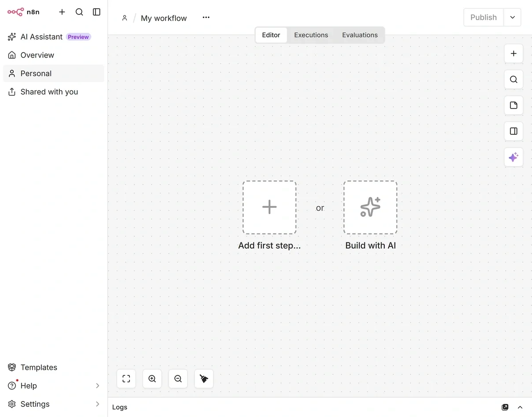Click the Add first step label
532x417 pixels.
pos(270,246)
